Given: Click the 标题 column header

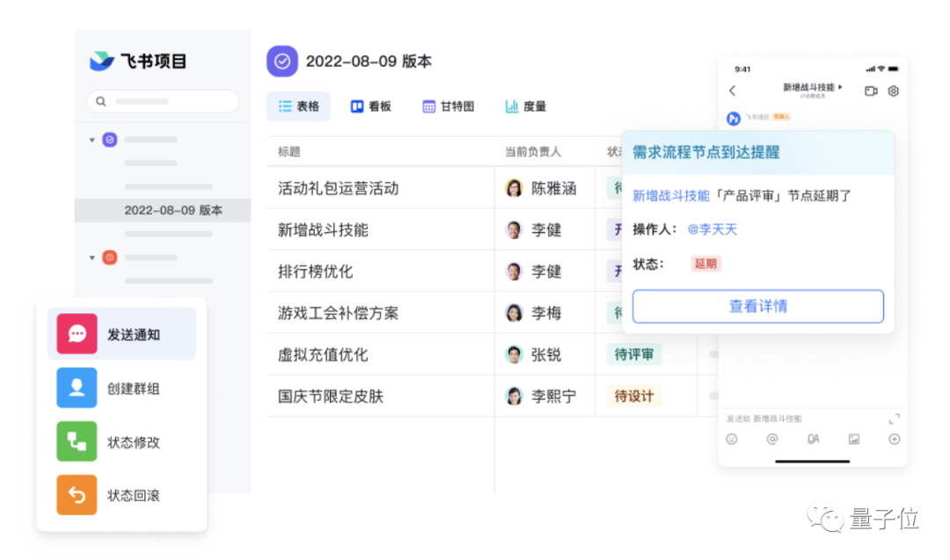Looking at the screenshot, I should pos(289,152).
